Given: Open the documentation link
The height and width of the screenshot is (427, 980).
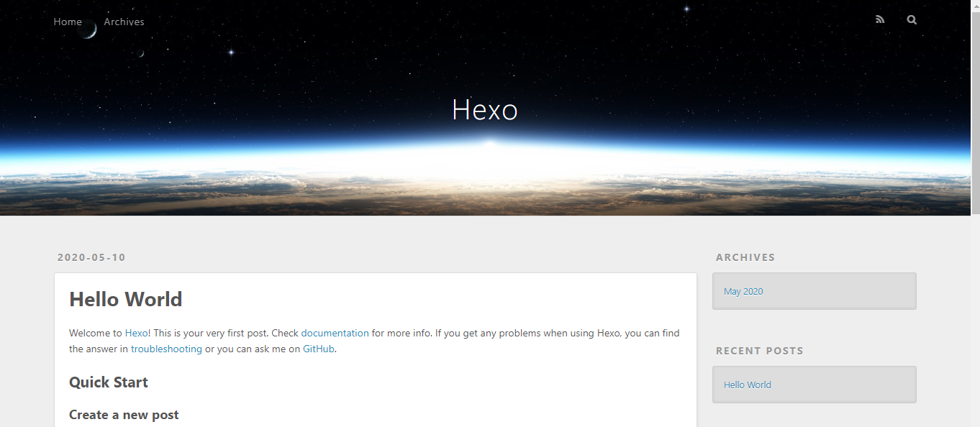Looking at the screenshot, I should tap(335, 333).
